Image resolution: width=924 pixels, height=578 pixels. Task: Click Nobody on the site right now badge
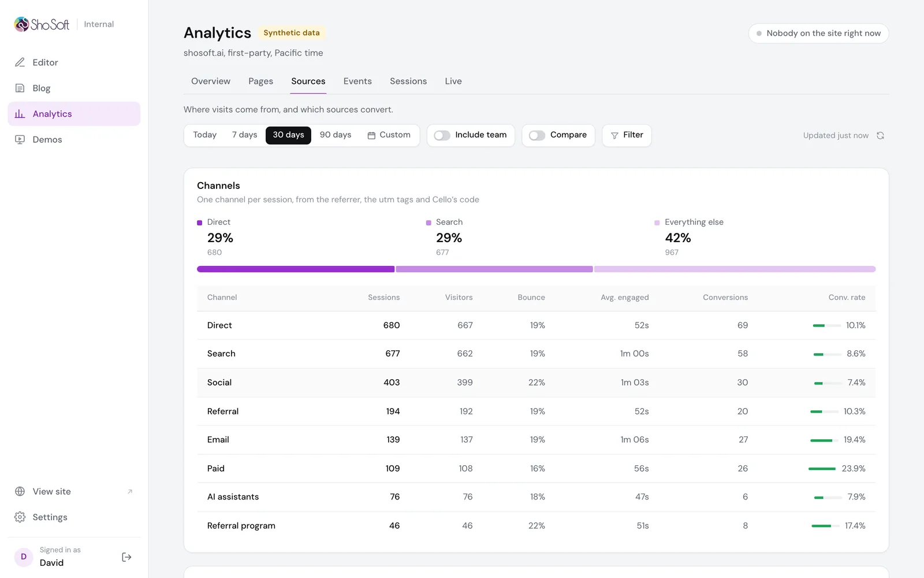818,33
